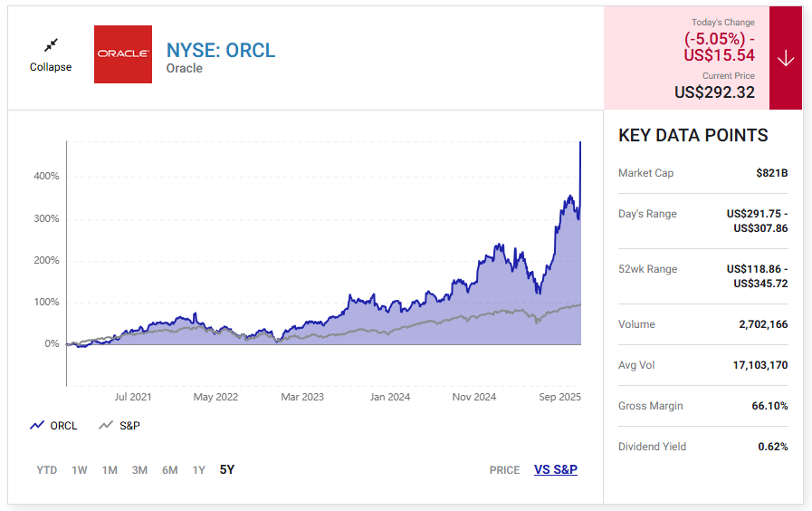The image size is (812, 511).
Task: Click the Avg Vol value 17,103,170
Action: click(760, 365)
